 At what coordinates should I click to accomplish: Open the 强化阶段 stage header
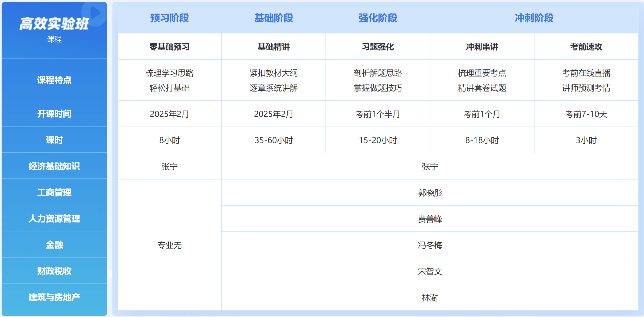[378, 18]
